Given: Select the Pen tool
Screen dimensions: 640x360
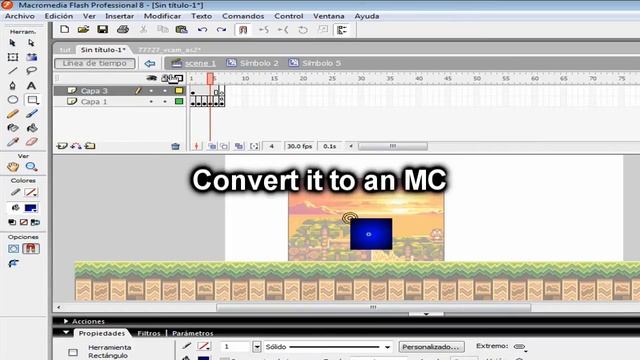Looking at the screenshot, I should tap(13, 85).
